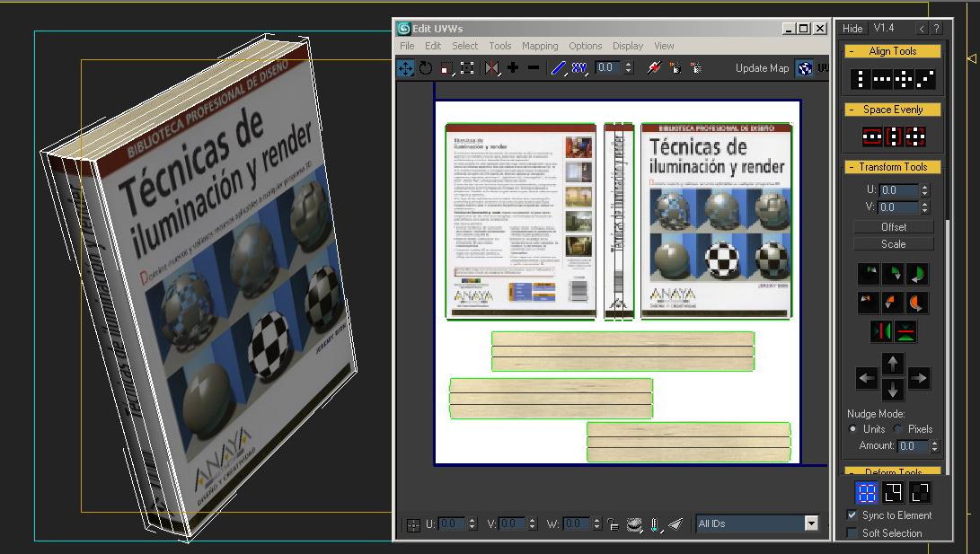Click the XY falloff space icon
The image size is (980, 554).
tap(579, 68)
